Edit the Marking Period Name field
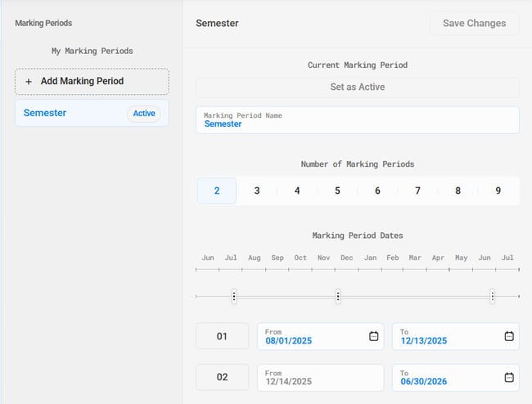Image resolution: width=532 pixels, height=404 pixels. (x=357, y=120)
